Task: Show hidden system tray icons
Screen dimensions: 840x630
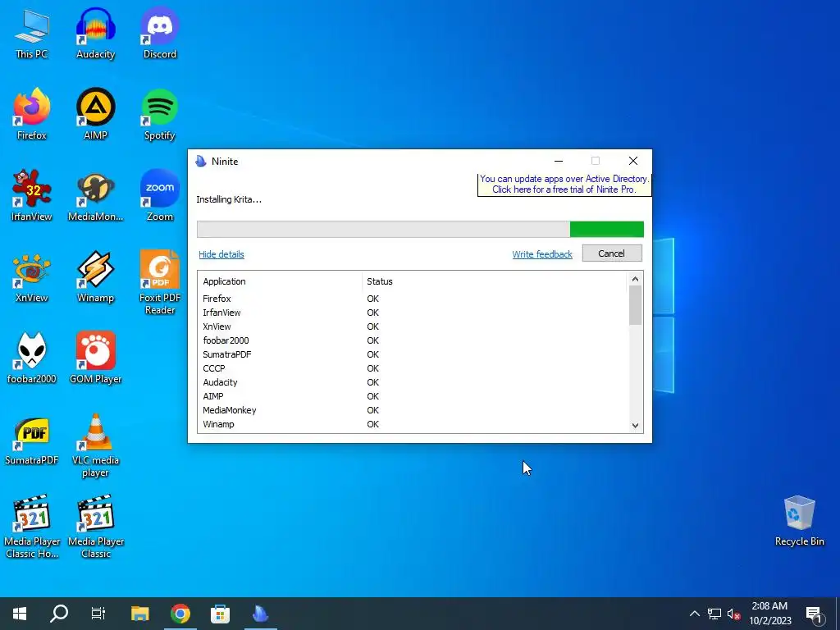Action: coord(694,614)
